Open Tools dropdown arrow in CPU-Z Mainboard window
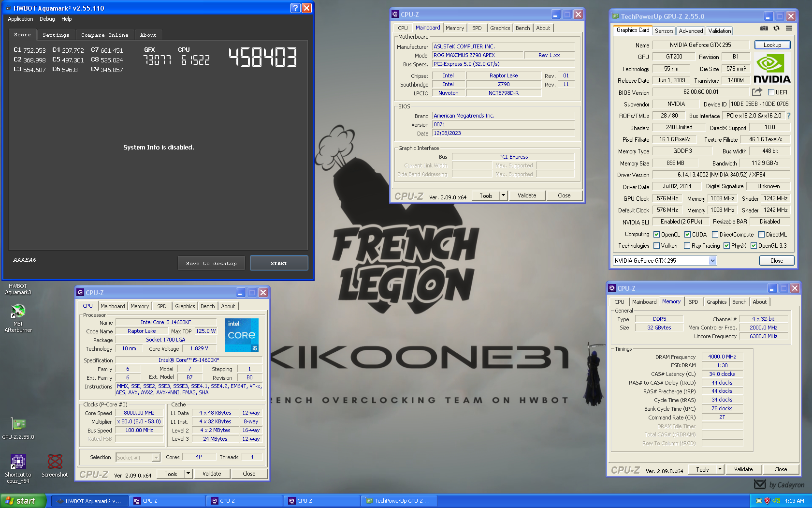This screenshot has height=508, width=812. point(503,195)
